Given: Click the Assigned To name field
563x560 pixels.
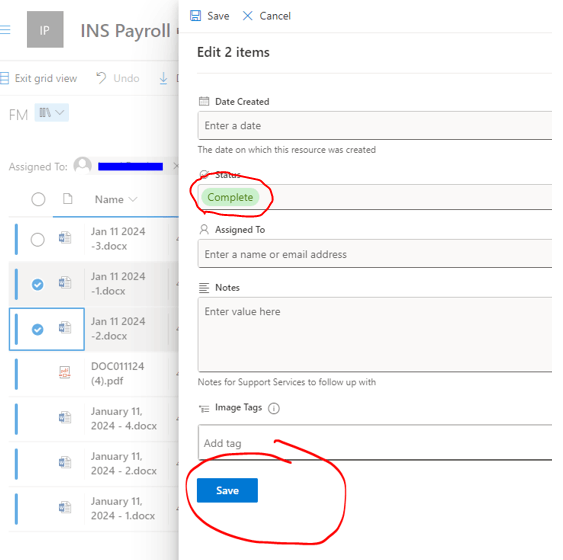Looking at the screenshot, I should 374,254.
